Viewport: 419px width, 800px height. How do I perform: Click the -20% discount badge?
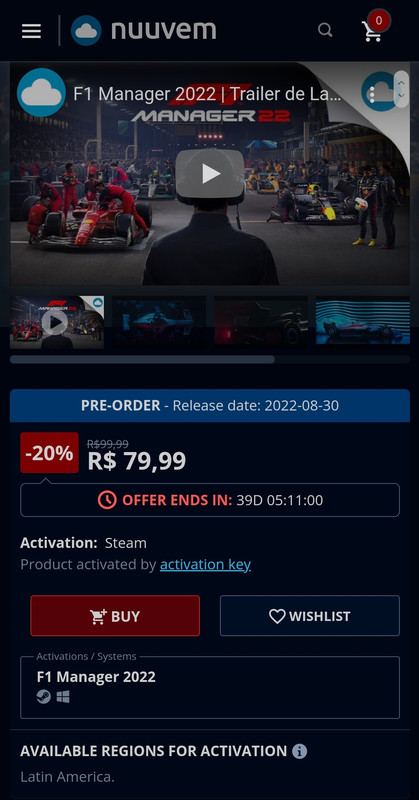[x=50, y=453]
